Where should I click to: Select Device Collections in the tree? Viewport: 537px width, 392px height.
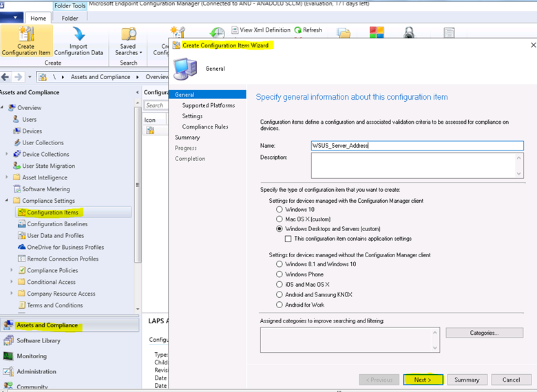coord(45,154)
